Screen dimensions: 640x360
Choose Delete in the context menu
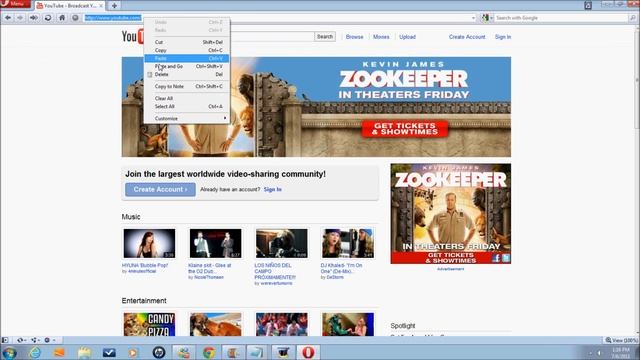tap(187, 74)
